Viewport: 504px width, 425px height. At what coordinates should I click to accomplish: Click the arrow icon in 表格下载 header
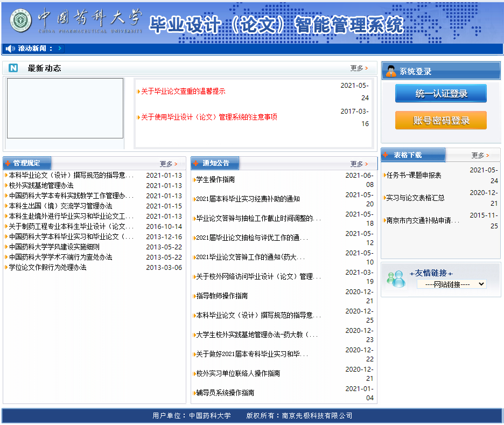point(386,155)
